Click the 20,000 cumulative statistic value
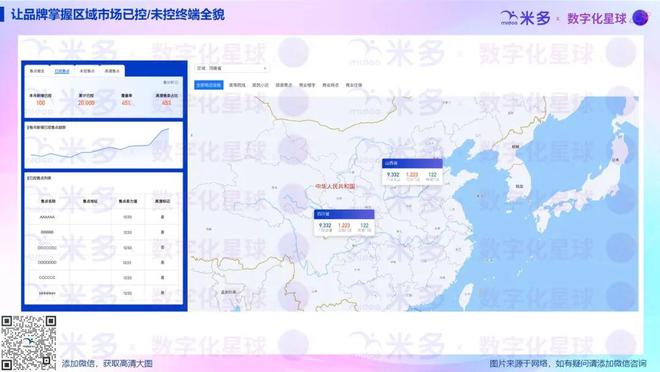660x372 pixels. pos(86,103)
